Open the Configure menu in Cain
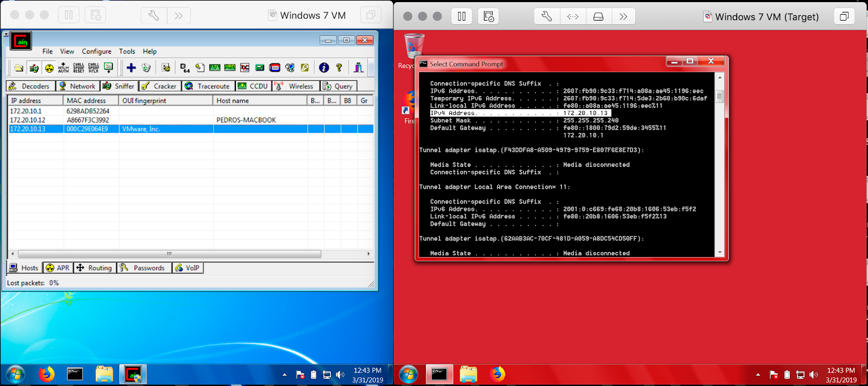This screenshot has width=868, height=386. 97,52
